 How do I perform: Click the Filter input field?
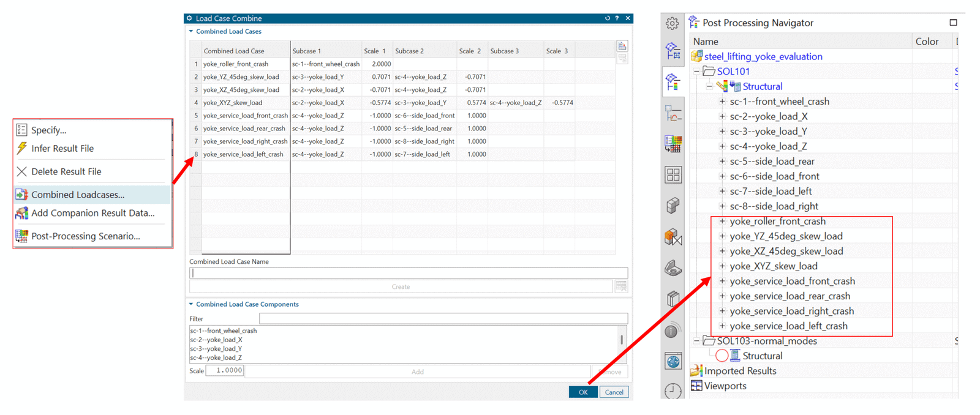(443, 318)
